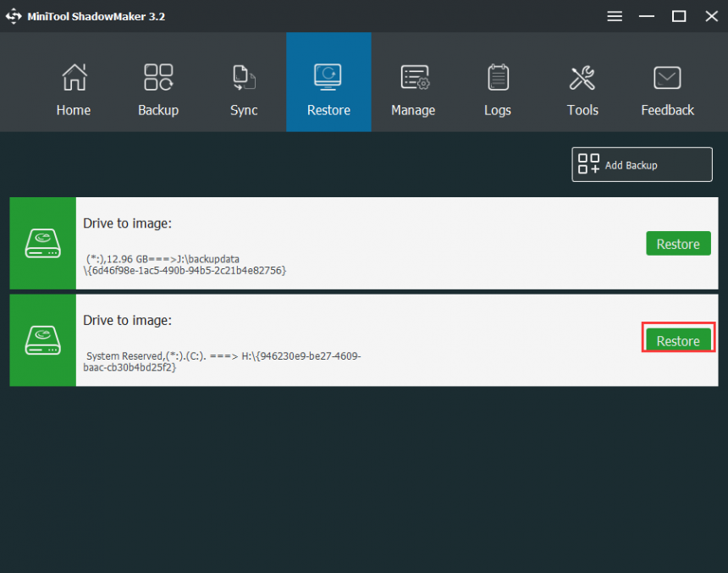Click the Logs clipboard icon
The height and width of the screenshot is (573, 728).
click(499, 77)
